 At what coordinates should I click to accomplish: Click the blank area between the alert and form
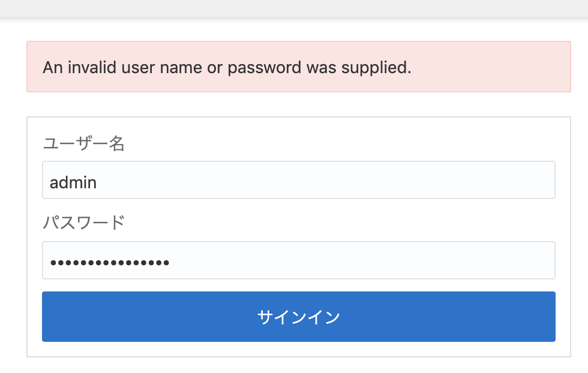click(299, 104)
